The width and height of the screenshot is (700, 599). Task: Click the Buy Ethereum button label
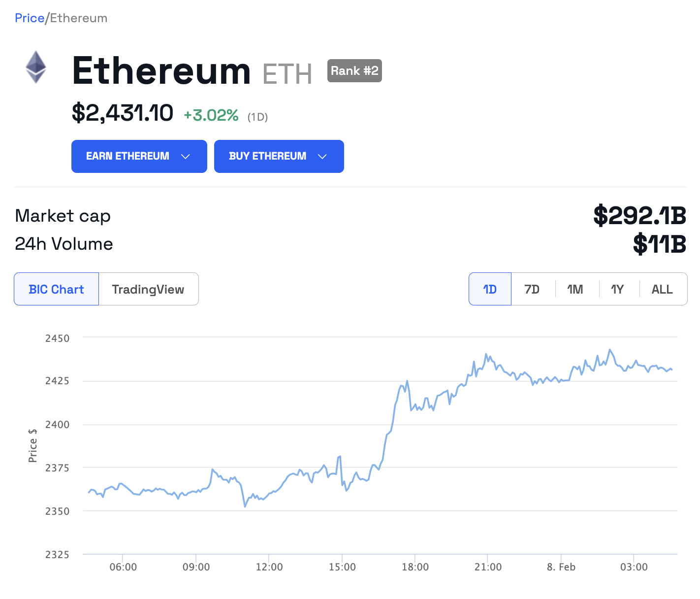(x=267, y=156)
